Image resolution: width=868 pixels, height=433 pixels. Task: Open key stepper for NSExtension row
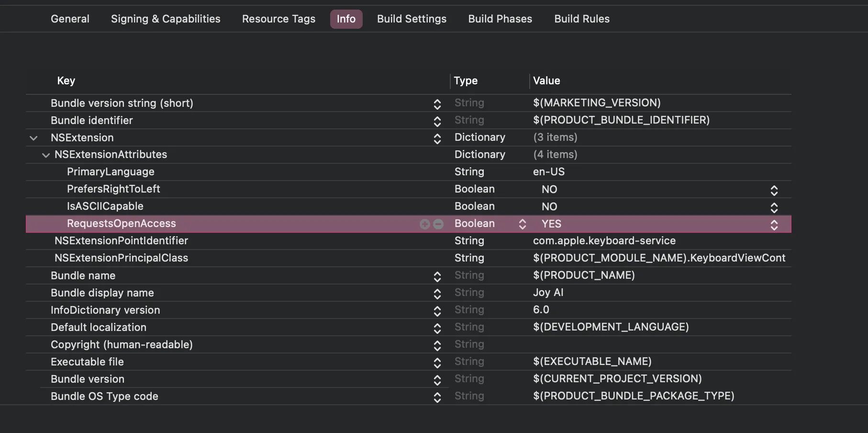pos(437,138)
